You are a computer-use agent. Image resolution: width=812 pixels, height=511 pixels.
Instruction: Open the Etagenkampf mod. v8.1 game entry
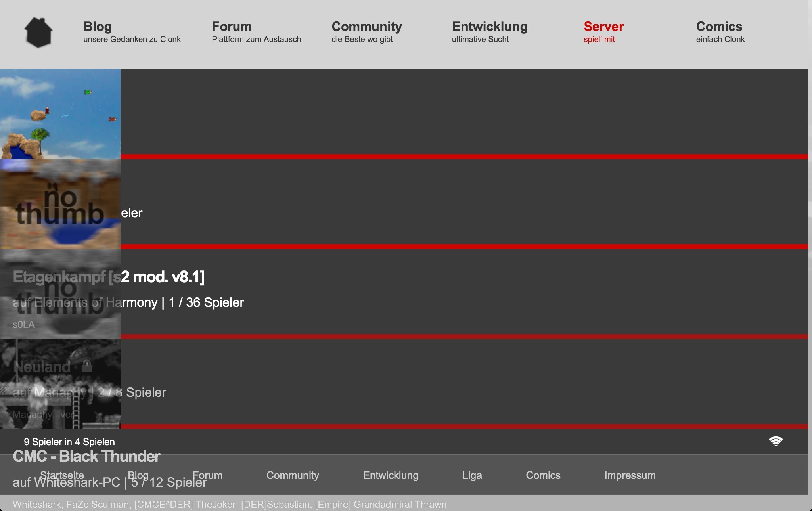[x=163, y=277]
